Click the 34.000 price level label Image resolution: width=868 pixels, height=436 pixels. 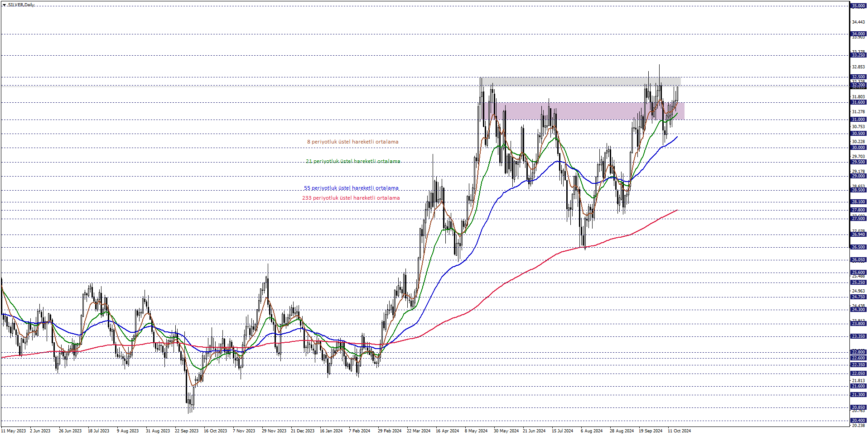pos(858,34)
